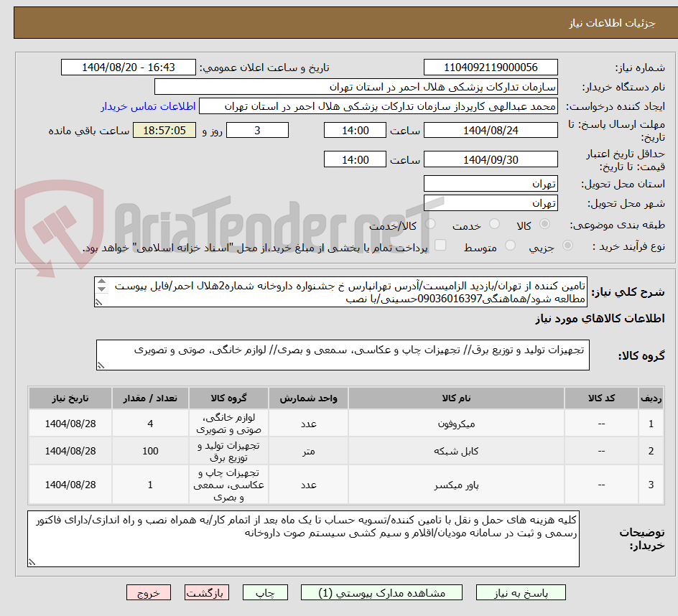Click the متر unit cell
Viewport: 678px width, 616px height.
pyautogui.click(x=308, y=451)
